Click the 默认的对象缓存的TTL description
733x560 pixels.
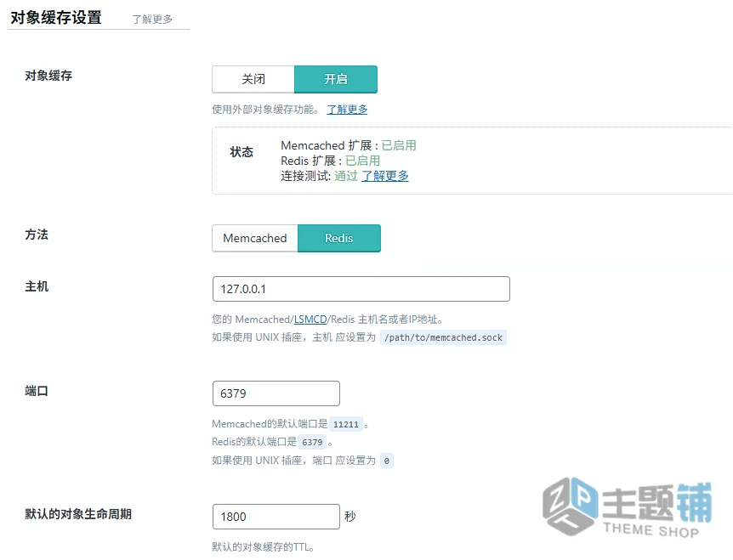[264, 547]
